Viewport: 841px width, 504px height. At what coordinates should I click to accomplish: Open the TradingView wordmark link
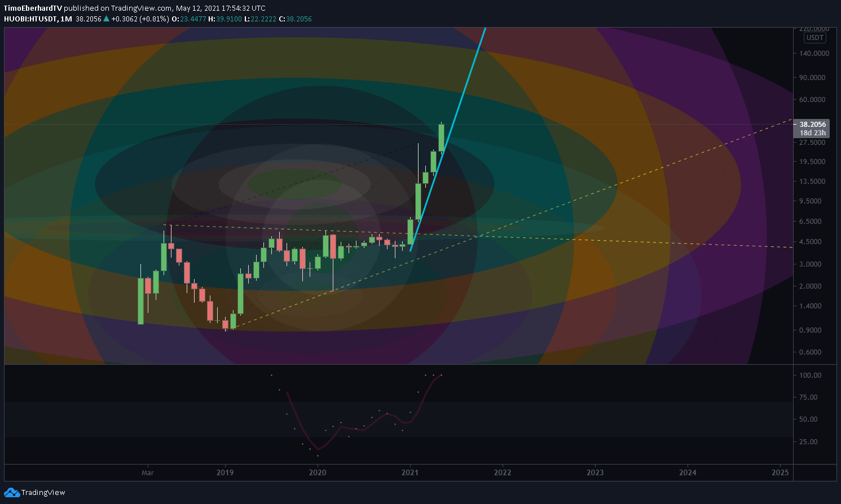(x=43, y=493)
